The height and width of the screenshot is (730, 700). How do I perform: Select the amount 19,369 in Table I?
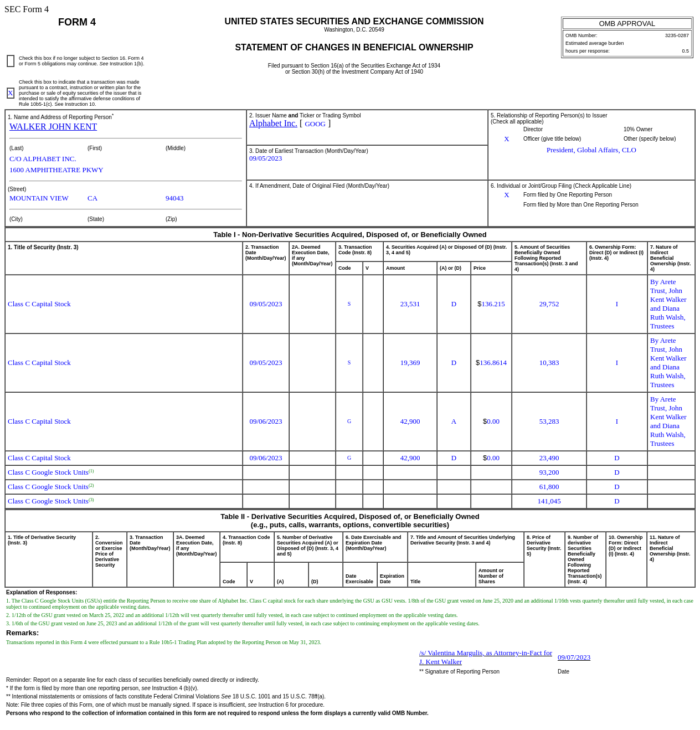pos(410,363)
